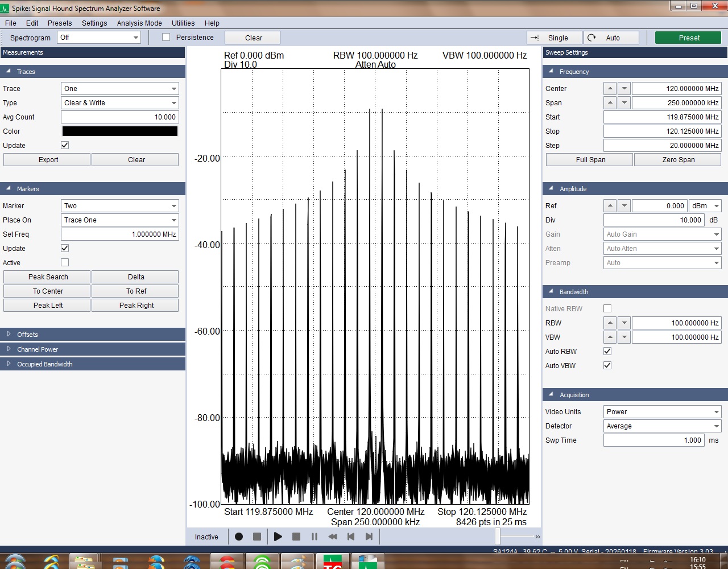The height and width of the screenshot is (569, 728).
Task: Collapse the Traces section
Action: pos(93,72)
